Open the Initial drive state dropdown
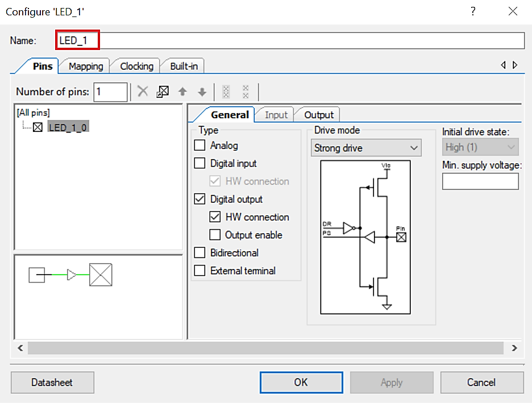Image resolution: width=532 pixels, height=403 pixels. (480, 147)
